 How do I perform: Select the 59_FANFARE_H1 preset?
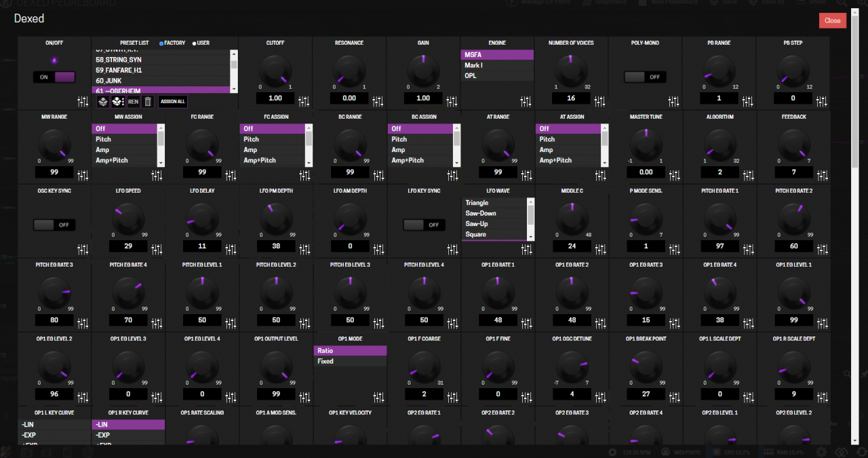point(161,70)
